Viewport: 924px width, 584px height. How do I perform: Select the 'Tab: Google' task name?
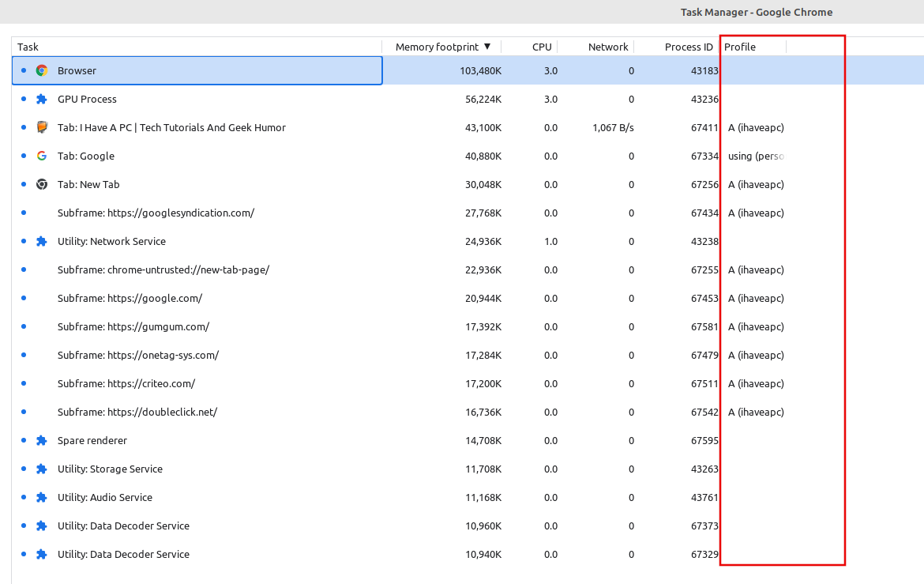[86, 156]
